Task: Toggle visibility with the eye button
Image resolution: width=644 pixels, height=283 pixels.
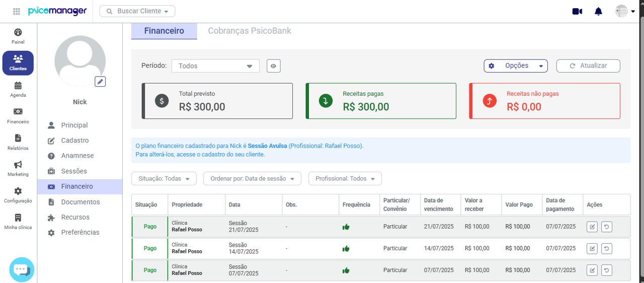Action: [273, 66]
